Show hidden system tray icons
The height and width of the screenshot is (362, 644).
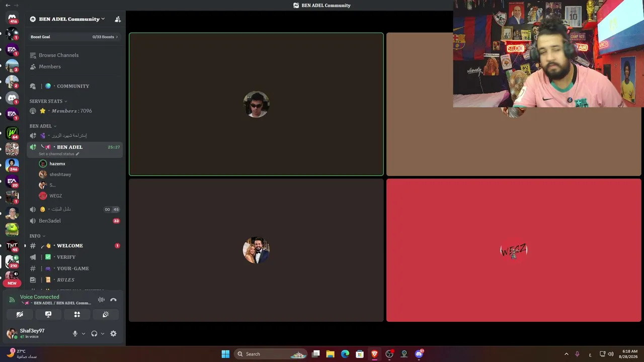[566, 354]
